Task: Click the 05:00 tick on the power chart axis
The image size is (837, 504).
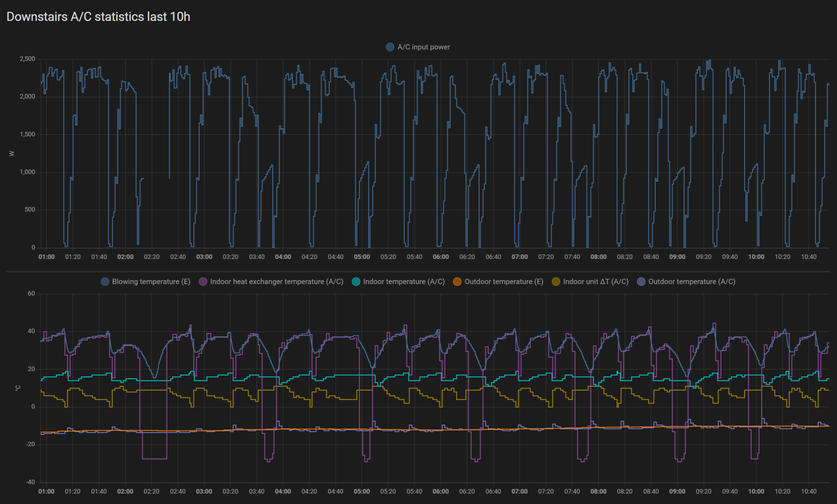Action: pyautogui.click(x=362, y=257)
